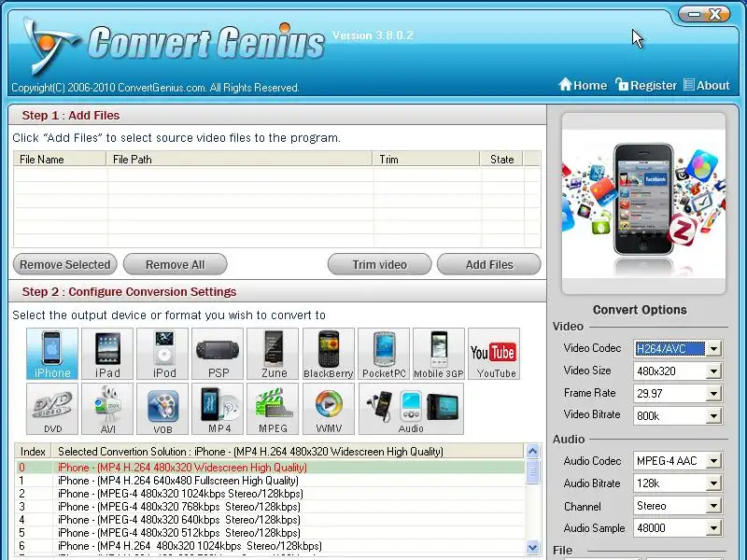Select the iPod device icon
This screenshot has height=560, width=747.
(162, 354)
